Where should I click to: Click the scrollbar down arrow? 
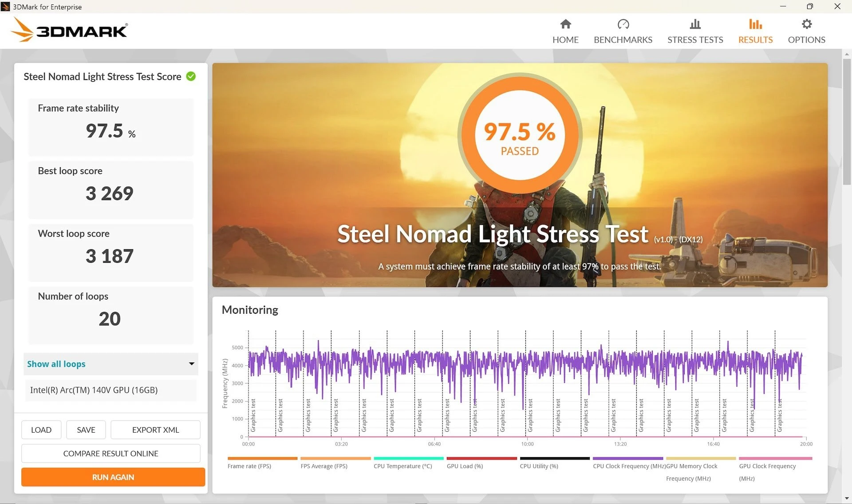tap(847, 499)
